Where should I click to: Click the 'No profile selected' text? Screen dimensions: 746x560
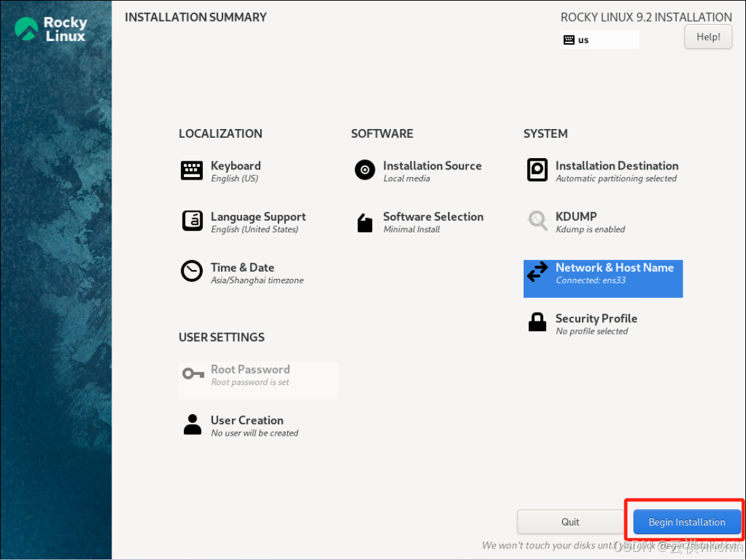(592, 331)
